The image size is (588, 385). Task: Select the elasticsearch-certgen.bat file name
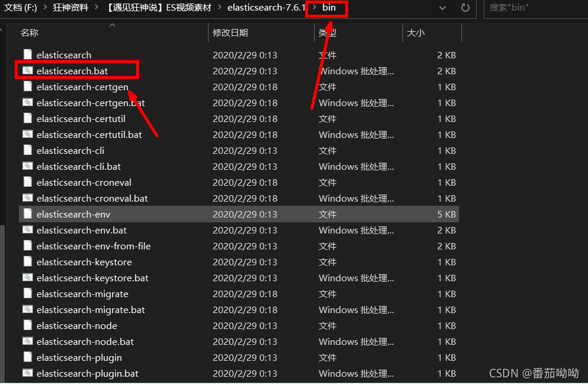(x=90, y=103)
